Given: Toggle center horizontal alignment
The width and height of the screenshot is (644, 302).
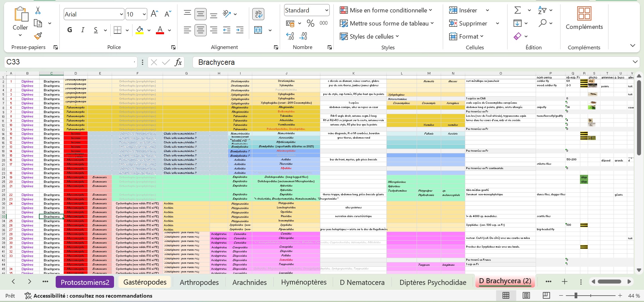Looking at the screenshot, I should coord(201,30).
